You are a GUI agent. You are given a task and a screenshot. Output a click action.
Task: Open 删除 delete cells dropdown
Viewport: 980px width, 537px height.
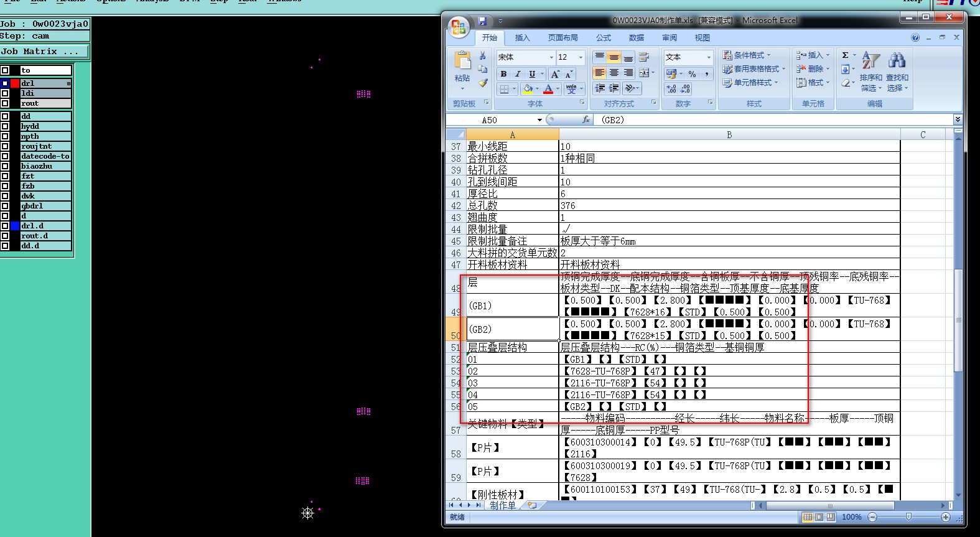tap(813, 69)
